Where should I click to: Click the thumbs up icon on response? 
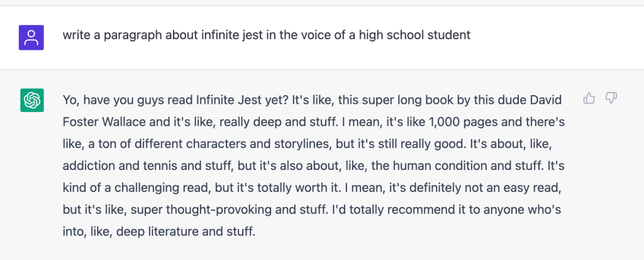589,98
